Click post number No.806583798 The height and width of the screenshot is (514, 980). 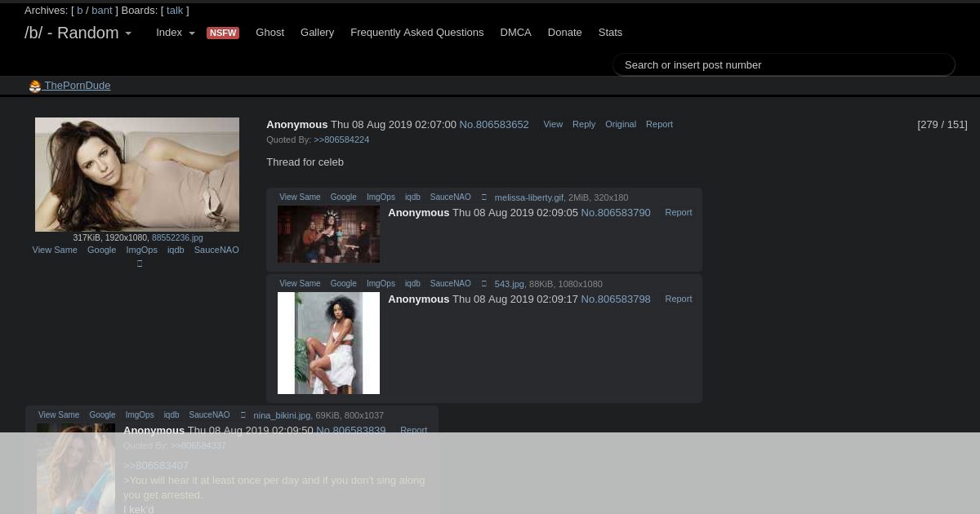[616, 299]
